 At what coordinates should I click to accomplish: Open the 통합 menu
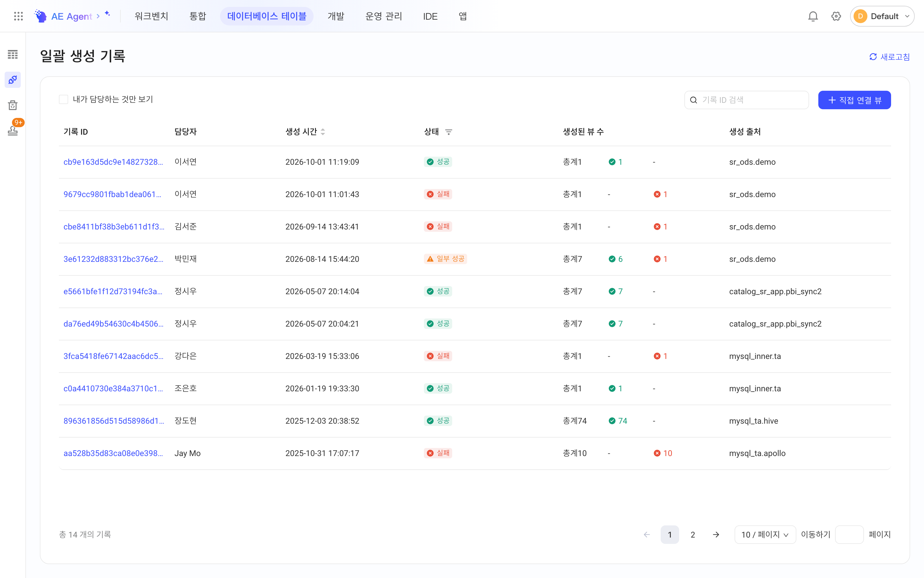coord(198,16)
